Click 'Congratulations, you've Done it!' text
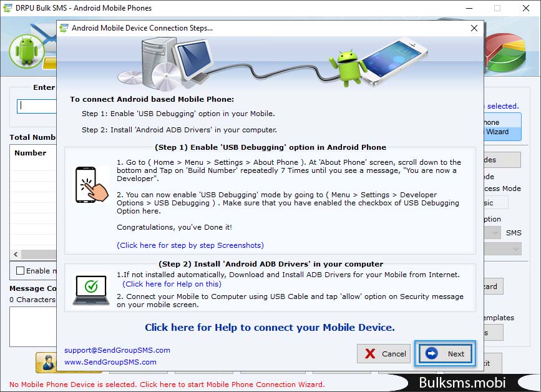Screen dimensions: 541x392 [174, 227]
